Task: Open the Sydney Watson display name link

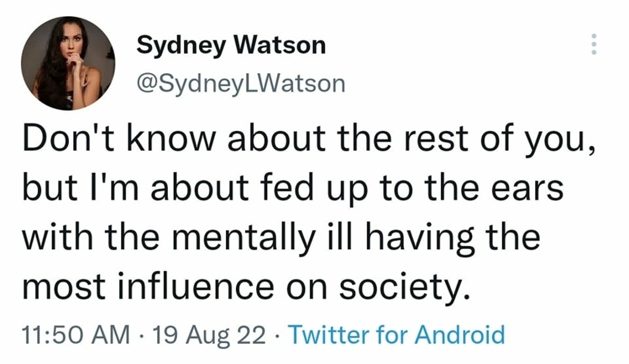Action: [230, 45]
